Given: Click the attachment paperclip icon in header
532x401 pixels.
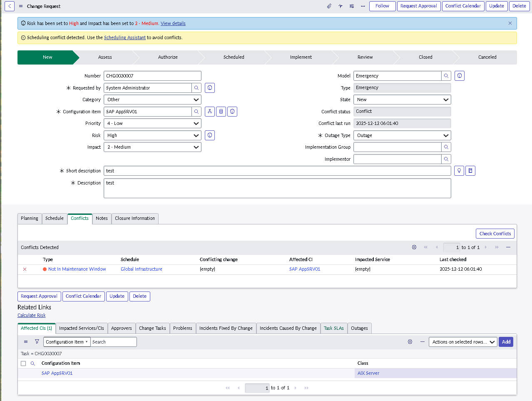Looking at the screenshot, I should coord(329,6).
